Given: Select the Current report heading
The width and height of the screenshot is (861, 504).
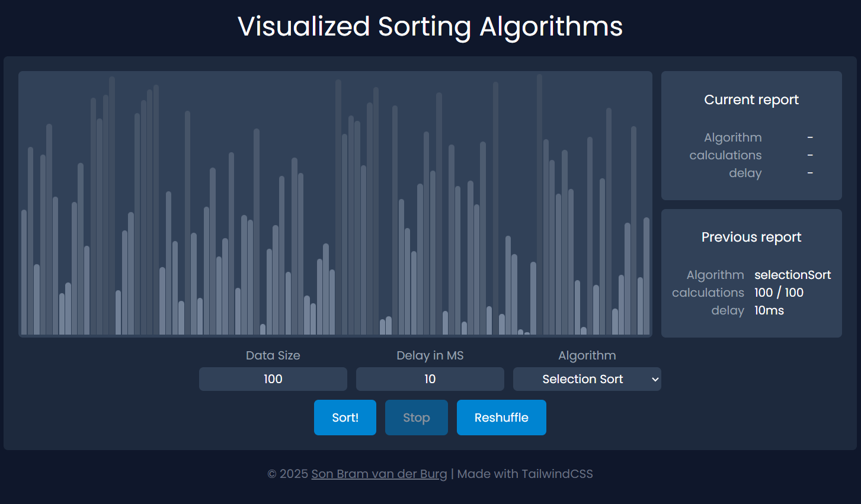Looking at the screenshot, I should click(x=751, y=99).
